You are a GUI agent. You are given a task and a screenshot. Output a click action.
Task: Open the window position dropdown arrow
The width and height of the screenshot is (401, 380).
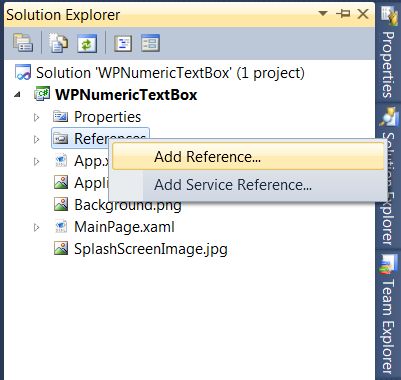pyautogui.click(x=323, y=14)
